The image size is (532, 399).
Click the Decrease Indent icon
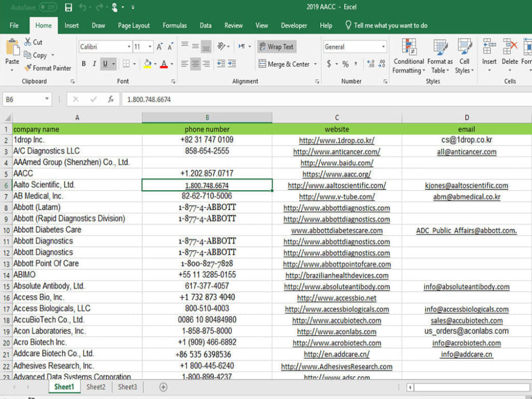click(x=221, y=64)
